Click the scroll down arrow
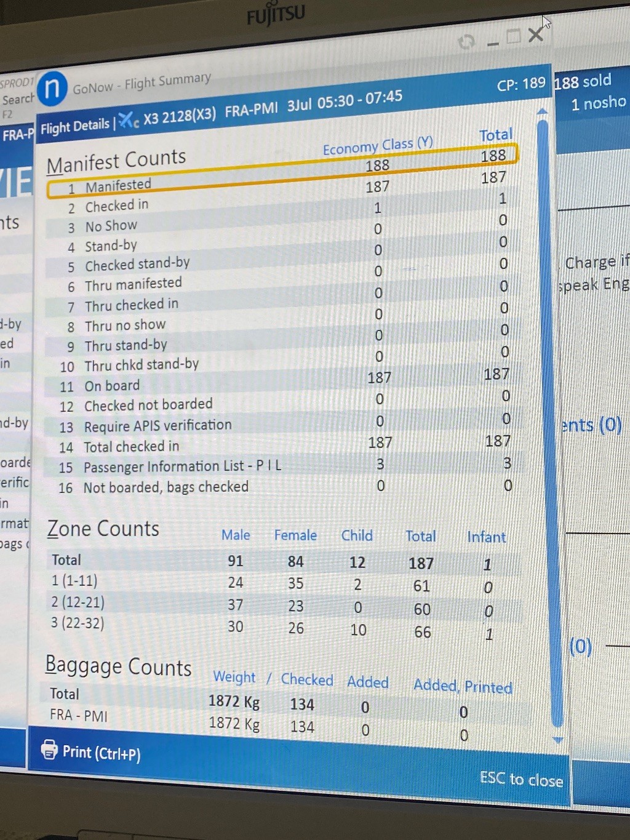 pyautogui.click(x=557, y=740)
